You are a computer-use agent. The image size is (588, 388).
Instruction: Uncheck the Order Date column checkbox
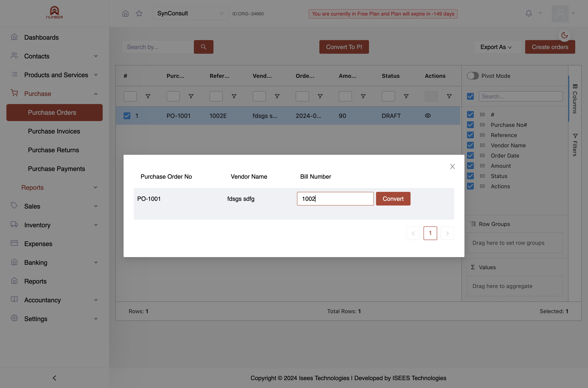pyautogui.click(x=470, y=155)
